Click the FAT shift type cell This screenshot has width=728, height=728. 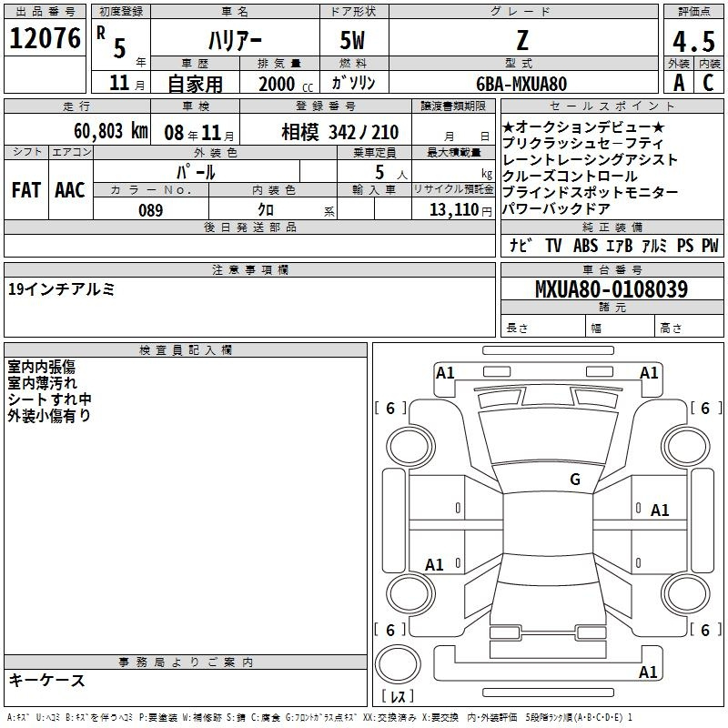(26, 189)
